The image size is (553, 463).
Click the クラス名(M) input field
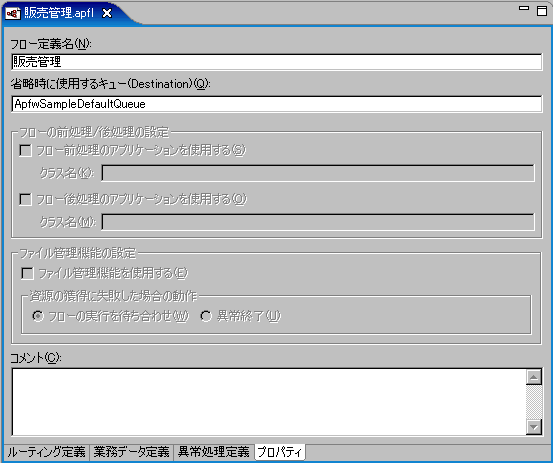(318, 222)
